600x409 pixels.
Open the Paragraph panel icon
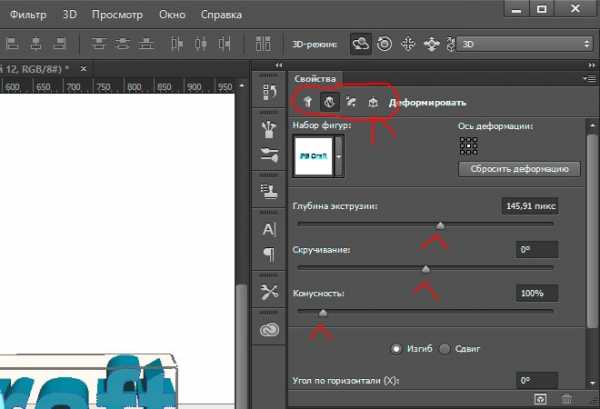268,254
